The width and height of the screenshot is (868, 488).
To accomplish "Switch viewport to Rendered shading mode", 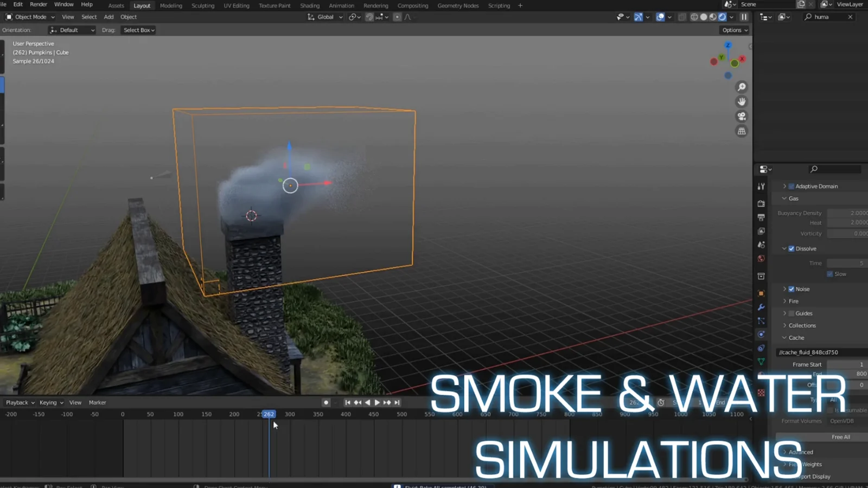I will click(x=722, y=17).
